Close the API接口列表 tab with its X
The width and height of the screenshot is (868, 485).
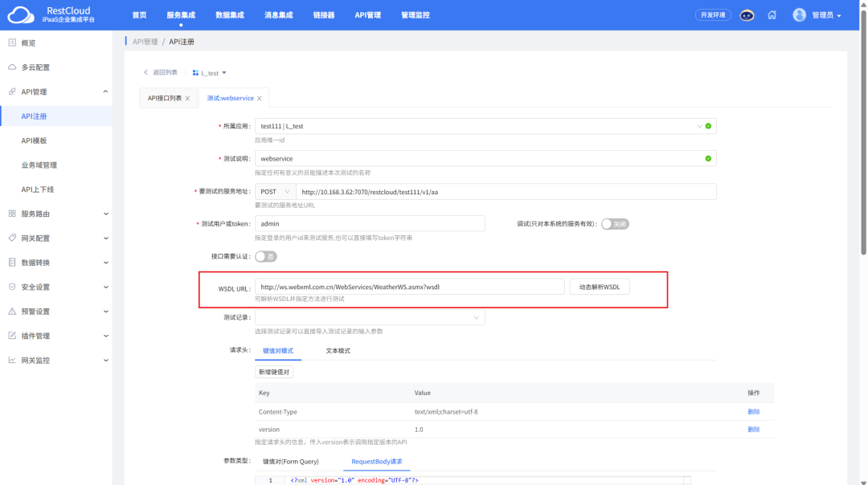[x=187, y=99]
